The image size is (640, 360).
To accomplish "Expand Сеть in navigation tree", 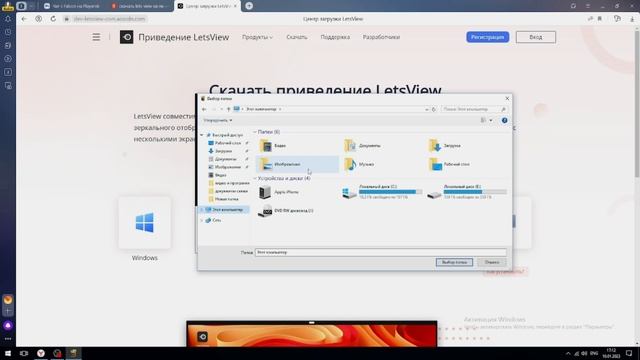I will (202, 220).
